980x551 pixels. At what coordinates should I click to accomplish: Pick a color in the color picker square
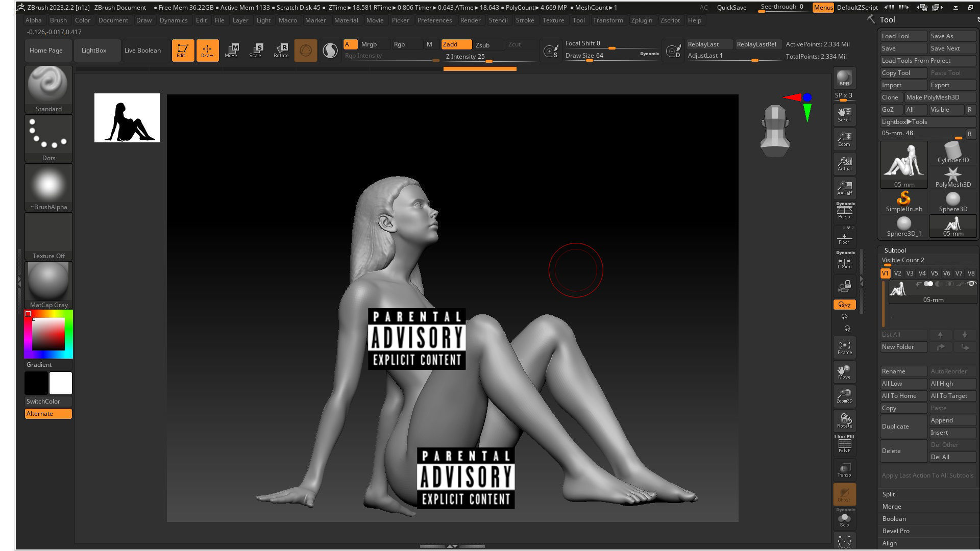point(48,334)
